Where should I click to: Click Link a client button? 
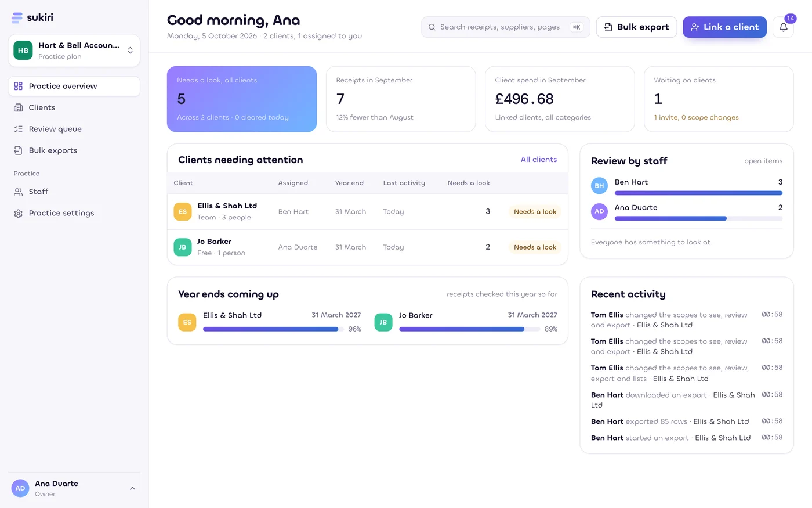tap(724, 27)
